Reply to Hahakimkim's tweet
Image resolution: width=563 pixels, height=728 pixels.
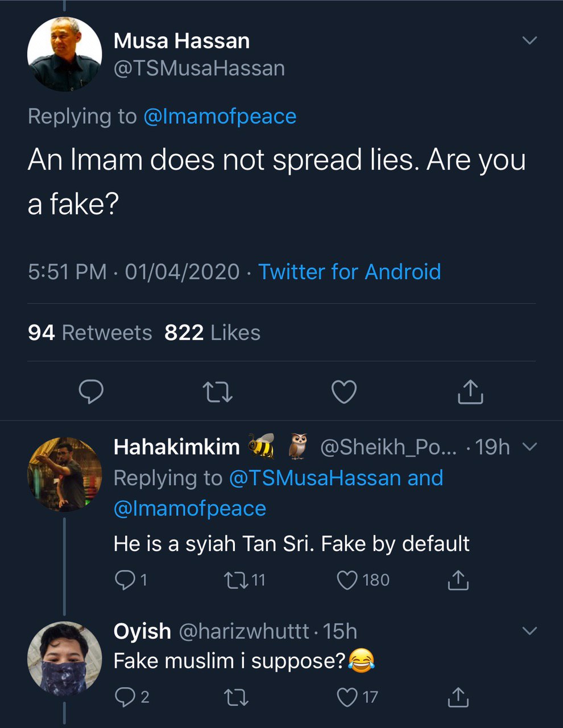[124, 580]
